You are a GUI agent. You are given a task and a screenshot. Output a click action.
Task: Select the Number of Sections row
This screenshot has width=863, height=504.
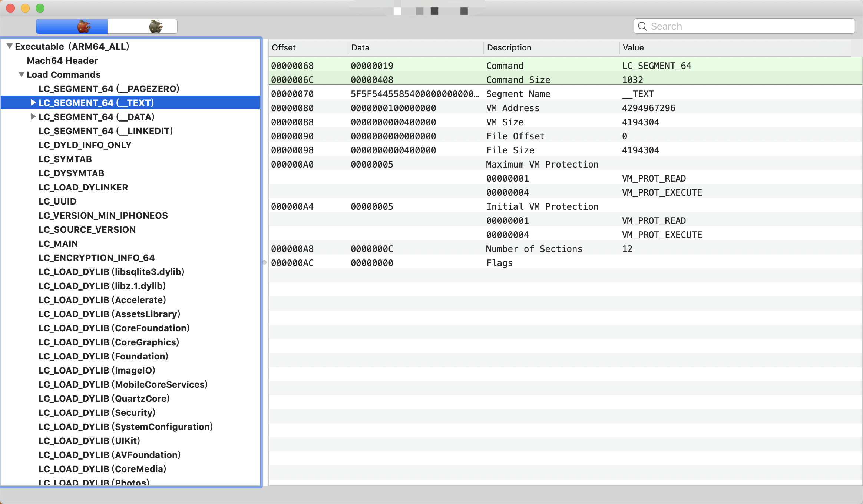(534, 249)
